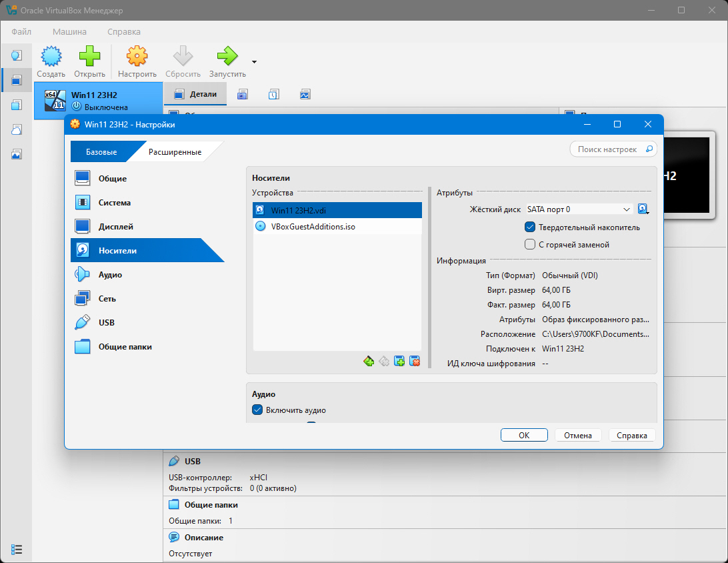
Task: Click the green Открыть (Open) plus icon
Action: tap(89, 56)
